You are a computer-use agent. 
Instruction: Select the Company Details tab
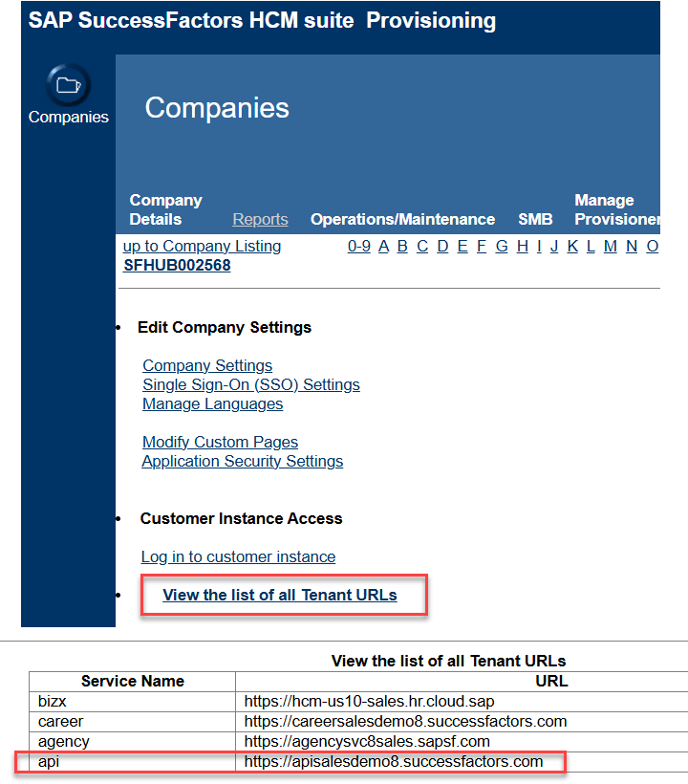pyautogui.click(x=165, y=209)
